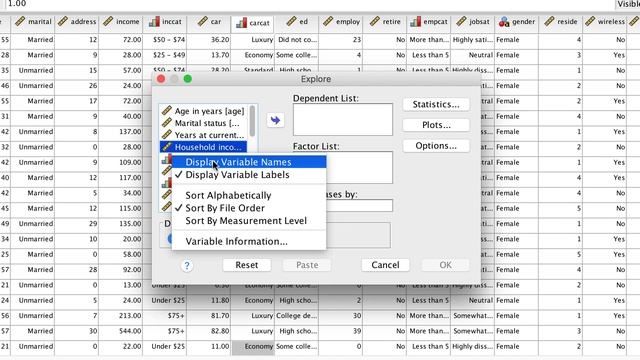The width and height of the screenshot is (640, 360).
Task: Click car value 82.80 cell
Action: pos(209,331)
